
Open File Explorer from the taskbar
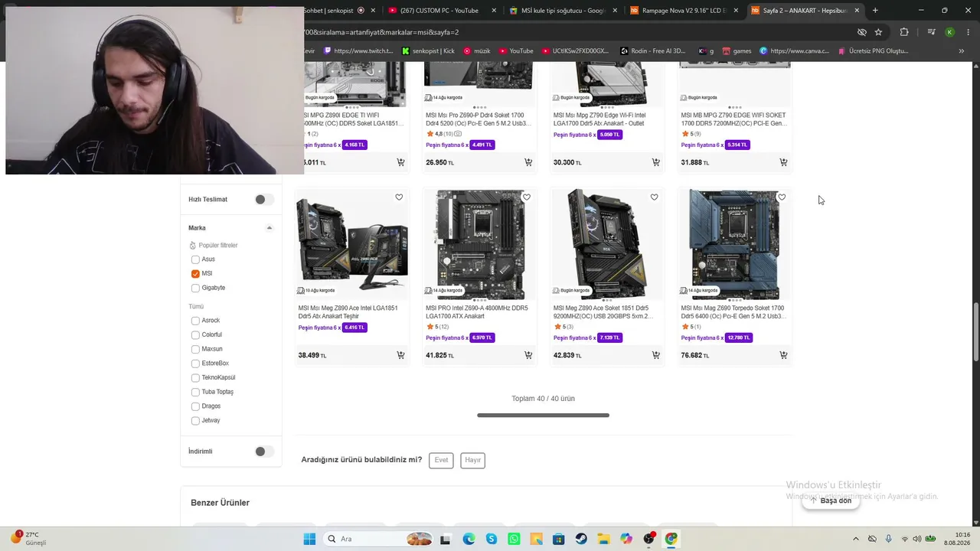tap(603, 539)
